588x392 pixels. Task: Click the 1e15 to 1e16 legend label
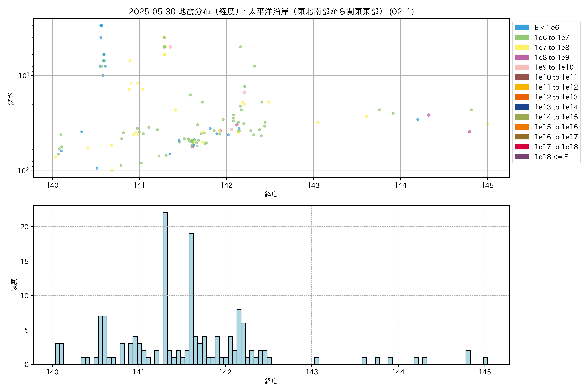(x=556, y=127)
